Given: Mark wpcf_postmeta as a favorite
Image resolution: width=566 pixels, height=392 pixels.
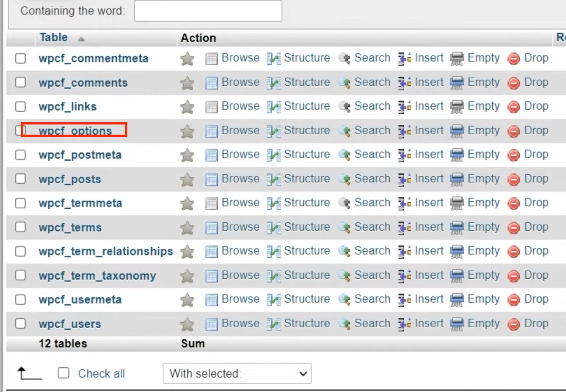Looking at the screenshot, I should pos(186,154).
